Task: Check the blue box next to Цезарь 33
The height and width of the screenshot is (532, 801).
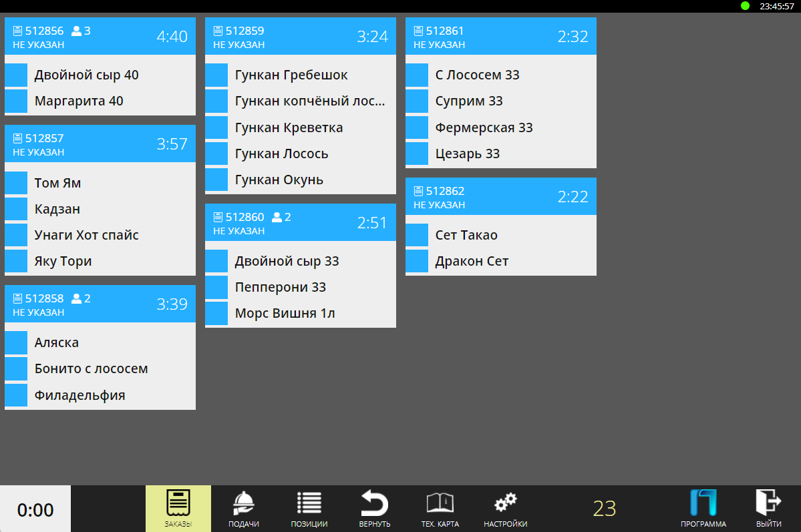Action: coord(417,154)
